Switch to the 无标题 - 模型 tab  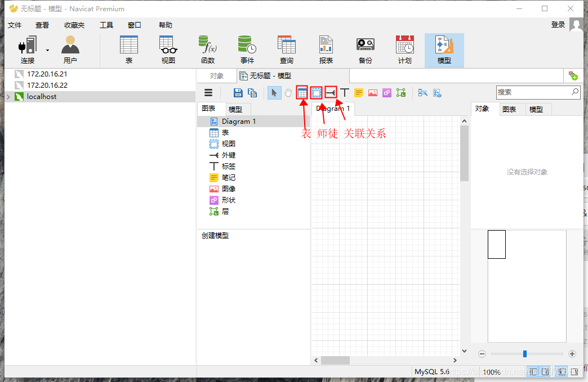293,76
